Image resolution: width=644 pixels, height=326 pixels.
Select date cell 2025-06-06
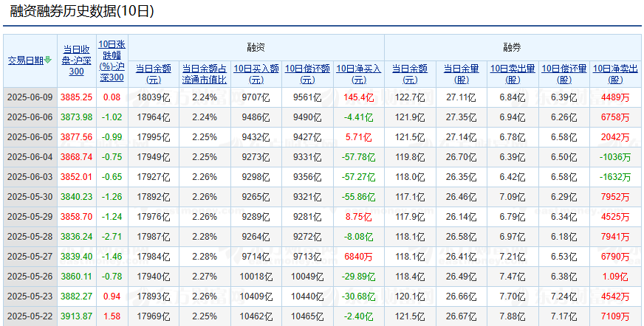click(30, 117)
